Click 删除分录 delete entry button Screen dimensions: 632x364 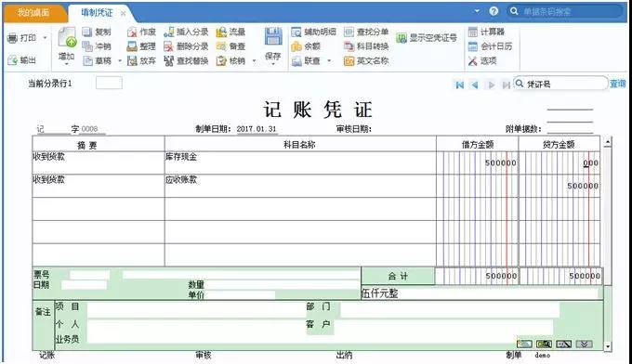pyautogui.click(x=186, y=46)
